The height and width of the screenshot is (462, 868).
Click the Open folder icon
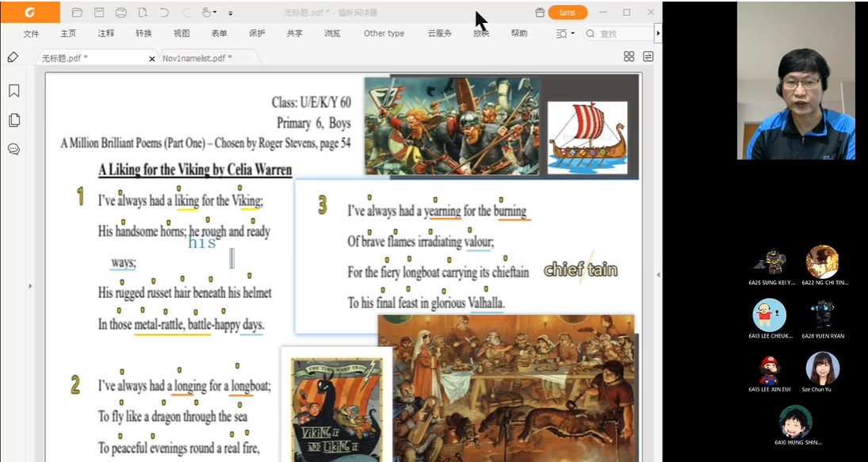pyautogui.click(x=77, y=12)
